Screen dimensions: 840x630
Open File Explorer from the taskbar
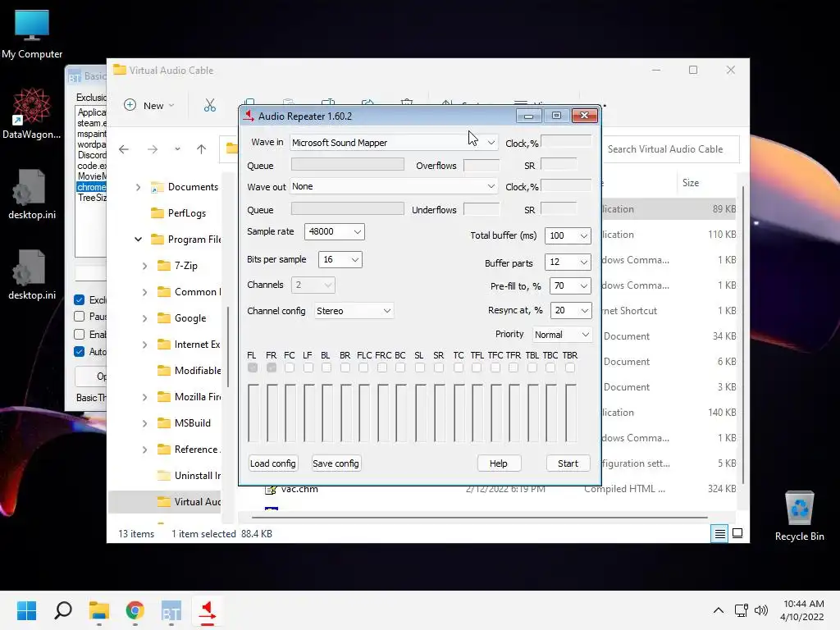(x=99, y=610)
